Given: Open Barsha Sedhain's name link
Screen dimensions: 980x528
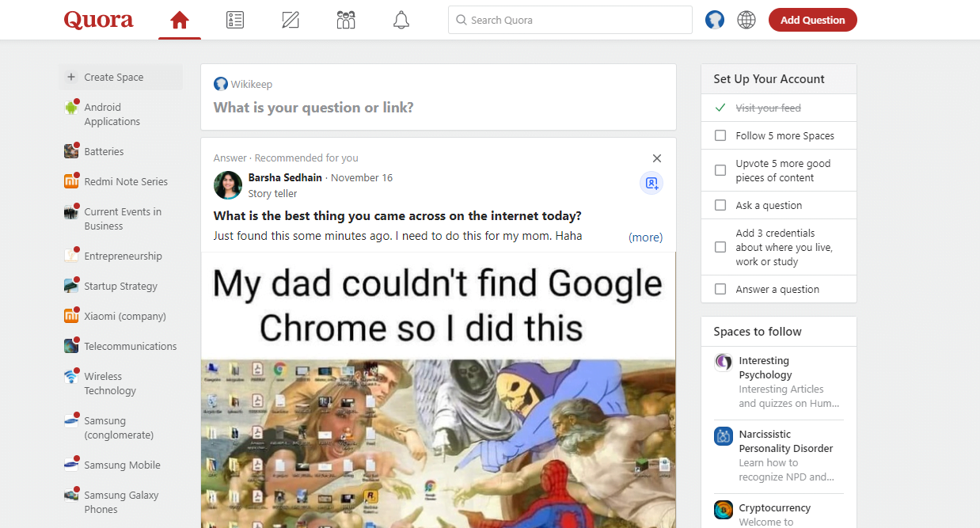Looking at the screenshot, I should (x=287, y=177).
